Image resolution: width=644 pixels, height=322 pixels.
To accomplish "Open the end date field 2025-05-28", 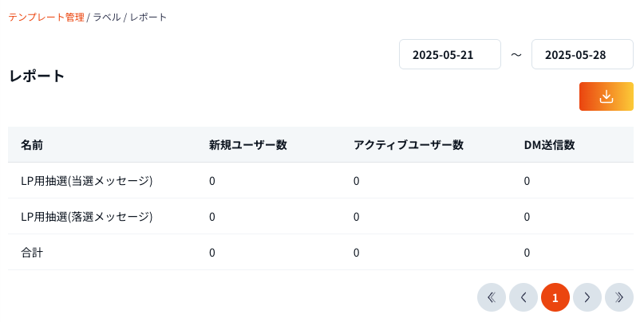I will [582, 55].
